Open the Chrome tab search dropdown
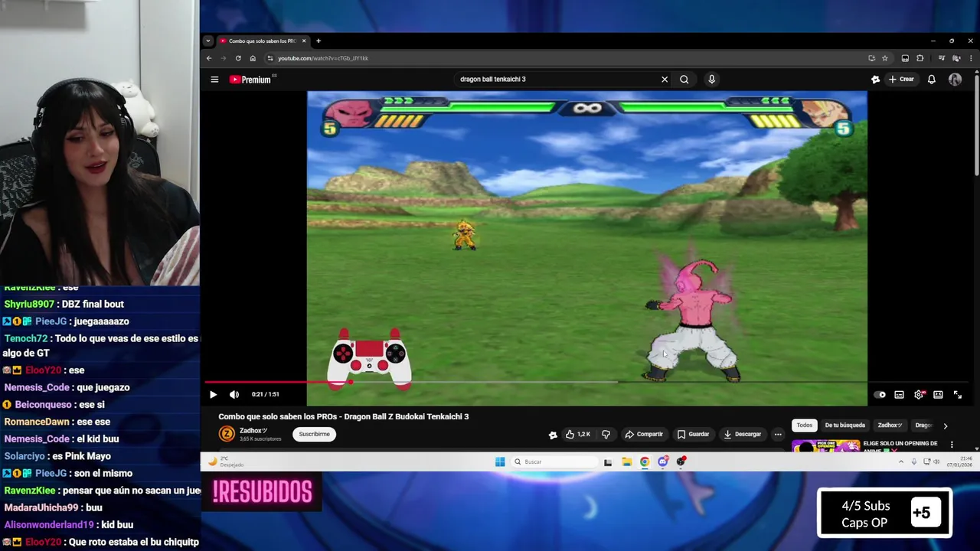 tap(207, 41)
